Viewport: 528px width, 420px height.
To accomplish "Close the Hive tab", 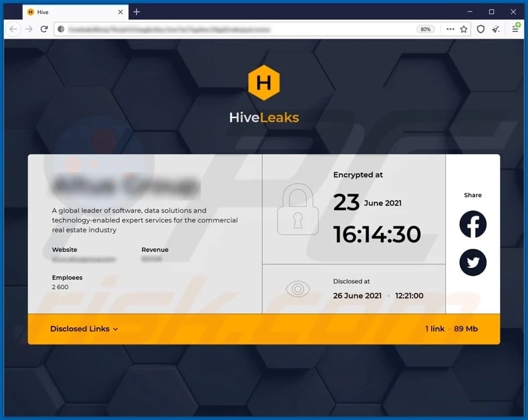I will [120, 12].
